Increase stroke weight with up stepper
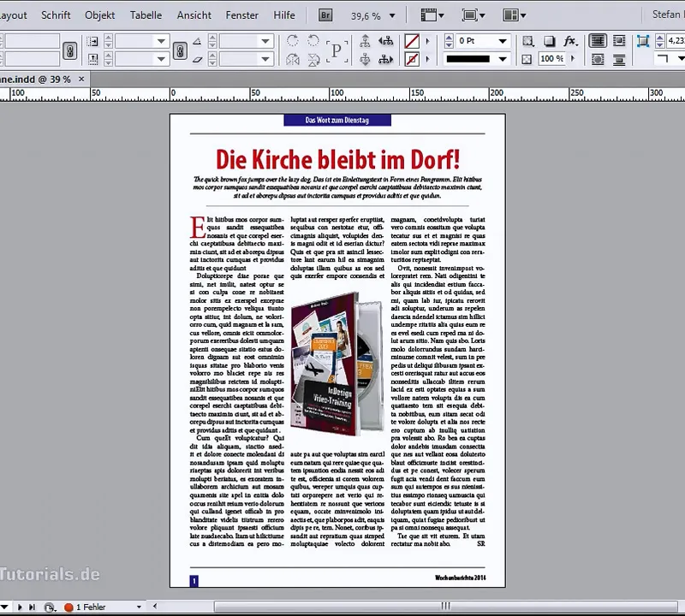 pyautogui.click(x=449, y=38)
